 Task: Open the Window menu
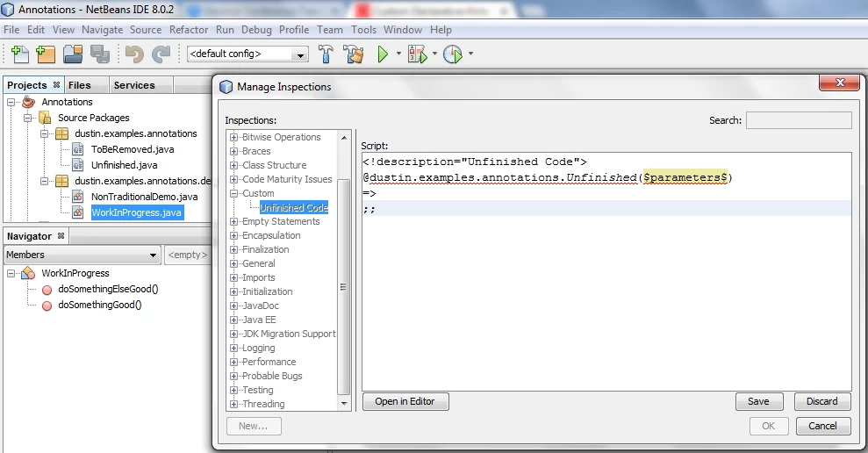tap(403, 30)
